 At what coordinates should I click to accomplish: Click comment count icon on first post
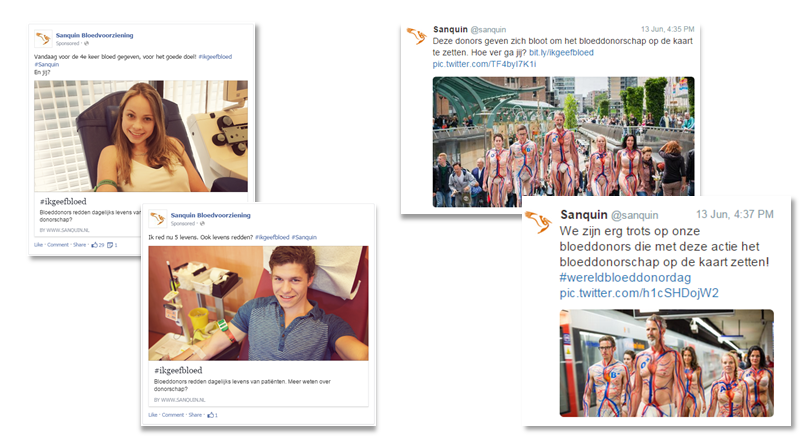(x=110, y=245)
